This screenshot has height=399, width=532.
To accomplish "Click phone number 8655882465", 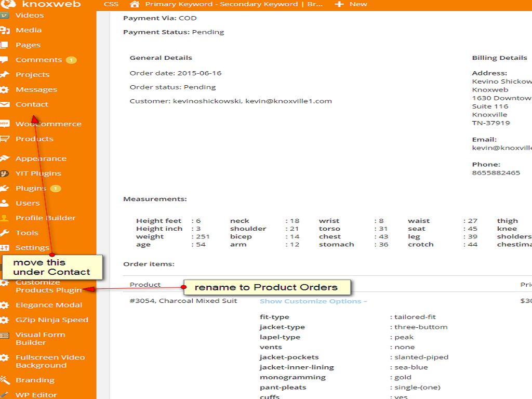I will point(496,172).
